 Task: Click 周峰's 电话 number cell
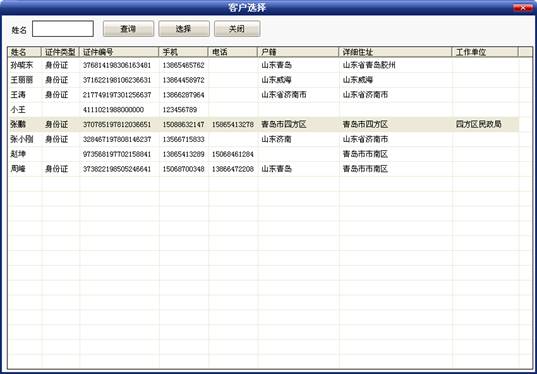[x=233, y=169]
